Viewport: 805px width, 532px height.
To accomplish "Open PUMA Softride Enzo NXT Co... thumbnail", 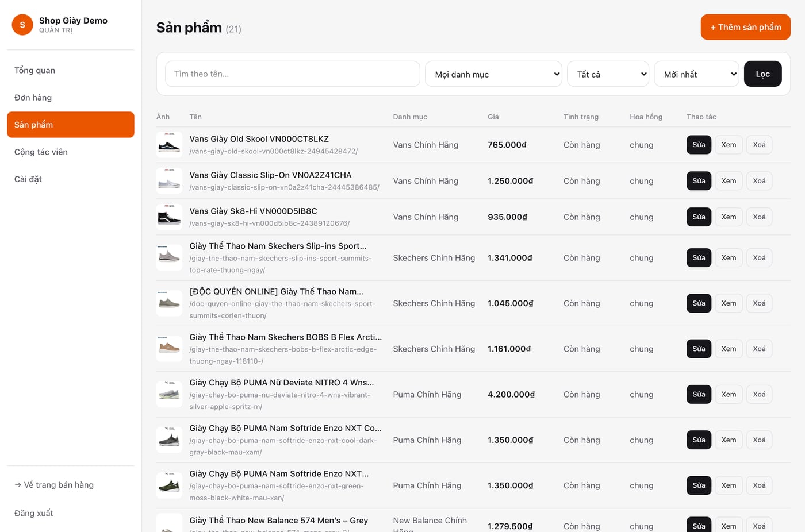I will tap(169, 440).
